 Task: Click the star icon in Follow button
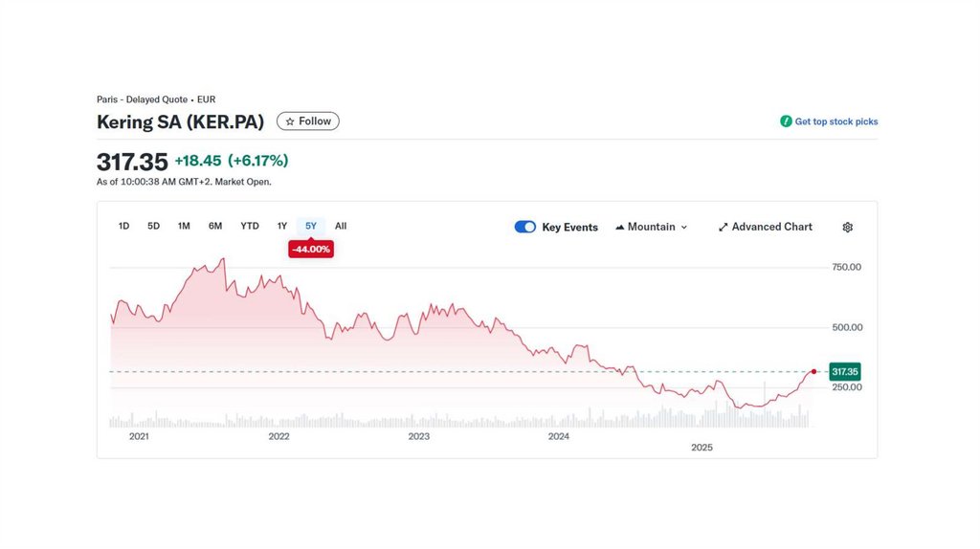[x=290, y=121]
